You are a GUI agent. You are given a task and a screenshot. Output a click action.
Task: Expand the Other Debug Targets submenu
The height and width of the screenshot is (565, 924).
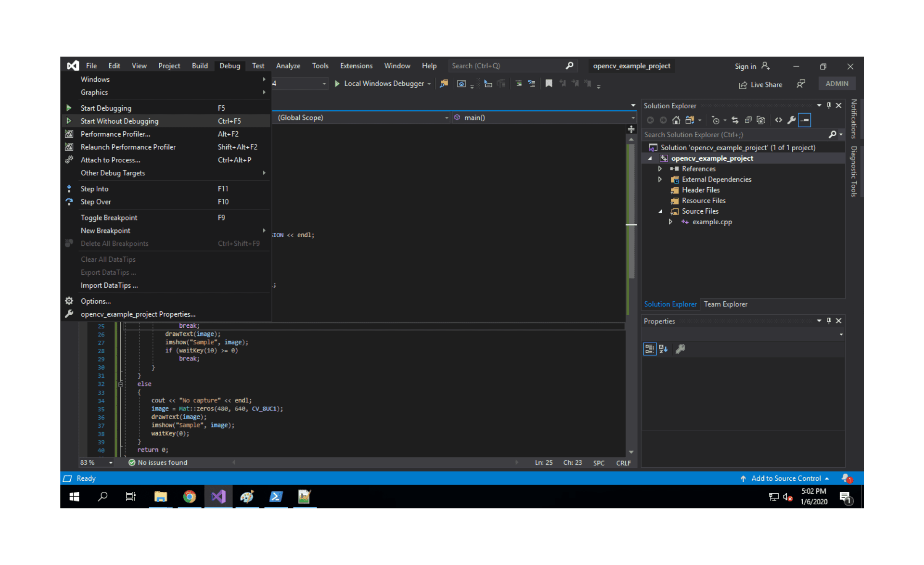point(167,173)
